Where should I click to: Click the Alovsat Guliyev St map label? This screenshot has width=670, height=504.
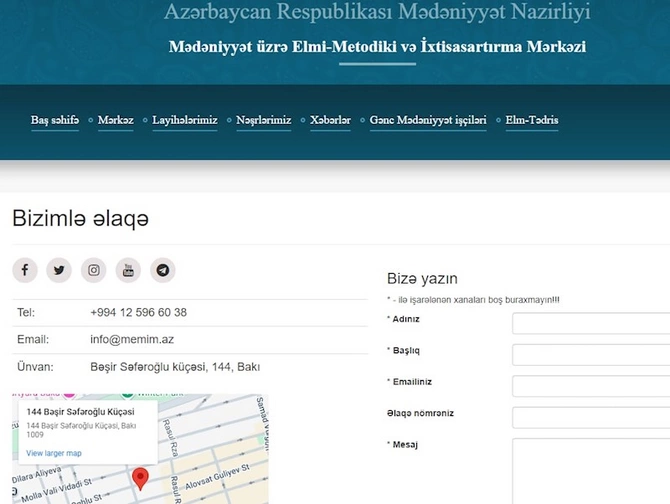coord(217,477)
